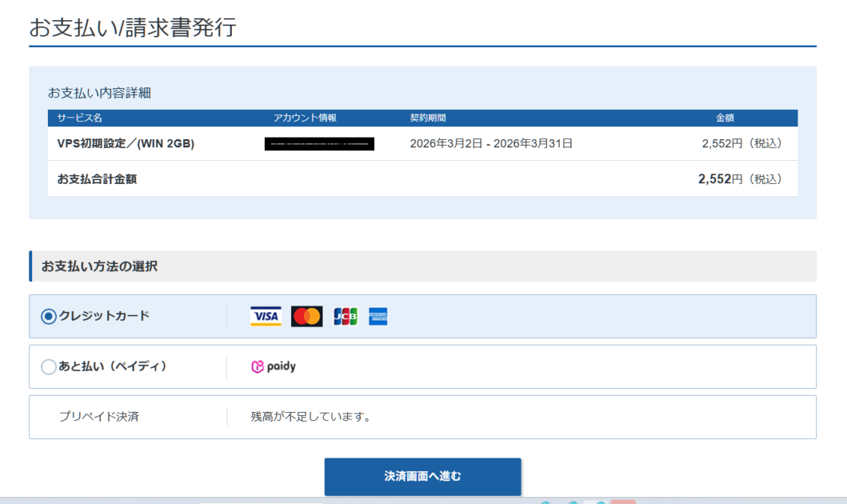The height and width of the screenshot is (504, 847).
Task: Select the クレジットカード radio button
Action: coord(49,316)
